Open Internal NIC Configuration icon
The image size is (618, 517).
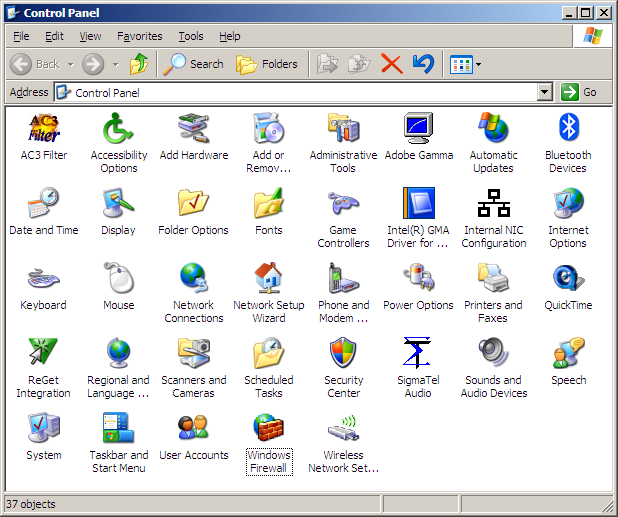pos(493,203)
